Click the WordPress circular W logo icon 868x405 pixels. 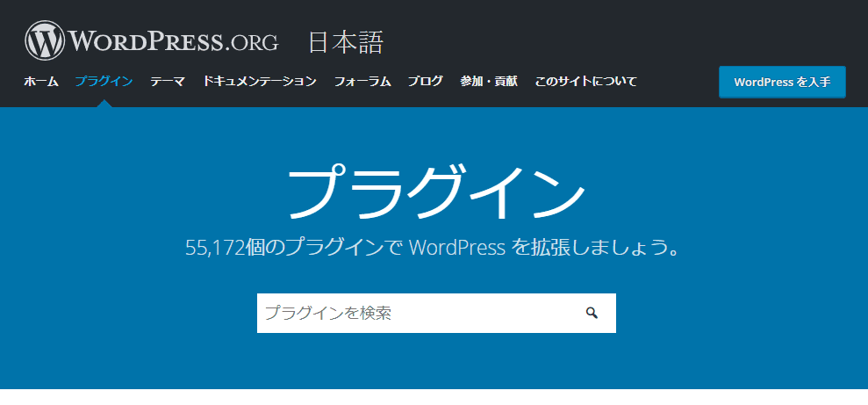45,40
